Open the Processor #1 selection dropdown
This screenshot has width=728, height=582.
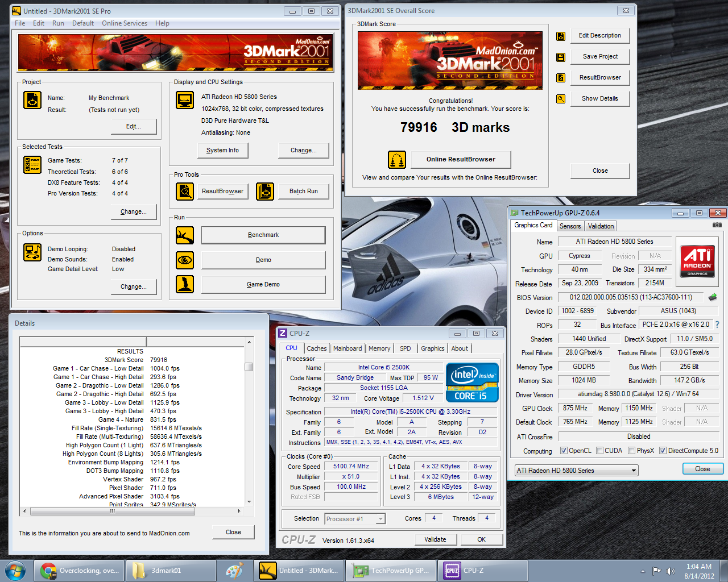point(355,519)
